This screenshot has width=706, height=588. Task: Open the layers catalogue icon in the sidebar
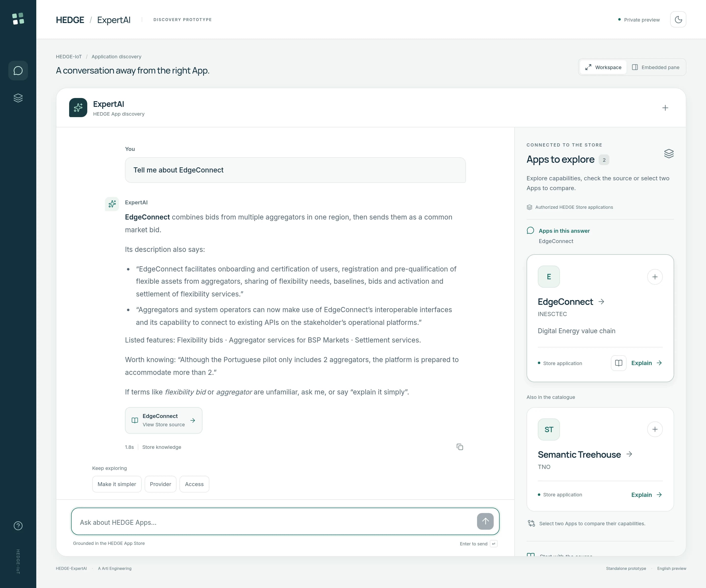coord(18,98)
